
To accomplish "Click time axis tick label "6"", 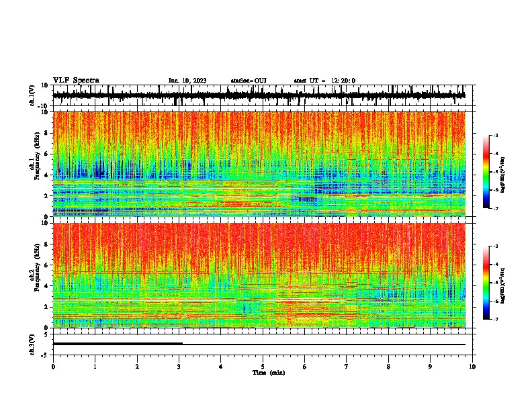I will pos(305,367).
